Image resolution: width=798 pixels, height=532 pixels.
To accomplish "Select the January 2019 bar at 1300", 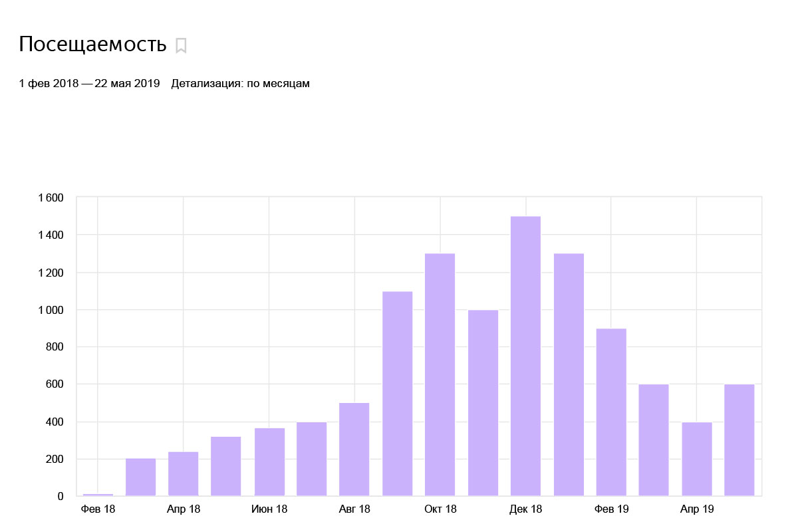I will pyautogui.click(x=569, y=374).
